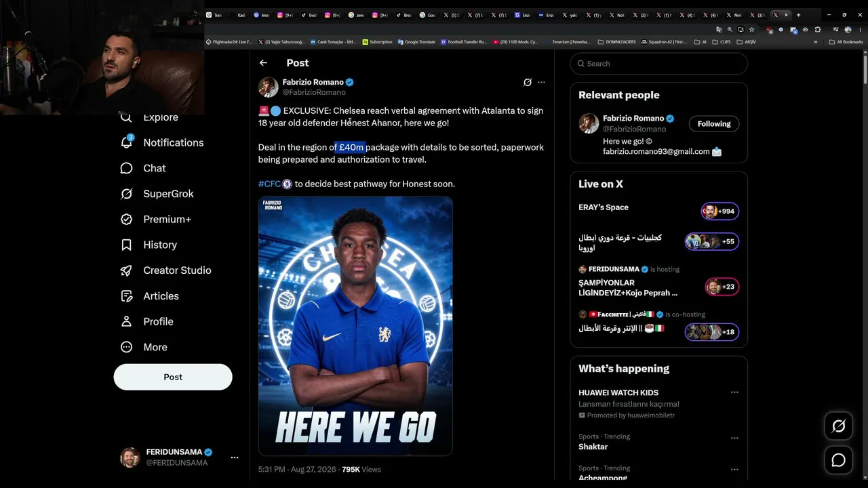Open options for HUAWEI WATCH KIDS promotion

(x=734, y=392)
